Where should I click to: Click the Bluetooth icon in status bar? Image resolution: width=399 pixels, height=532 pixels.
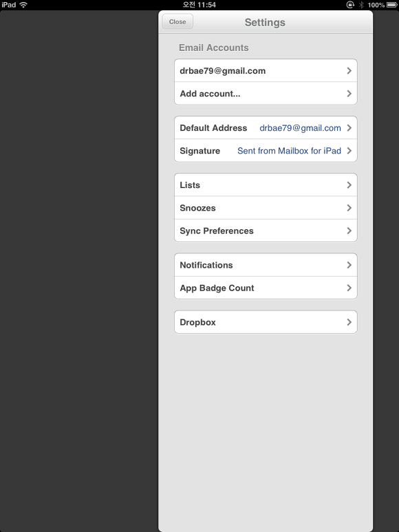pos(361,5)
